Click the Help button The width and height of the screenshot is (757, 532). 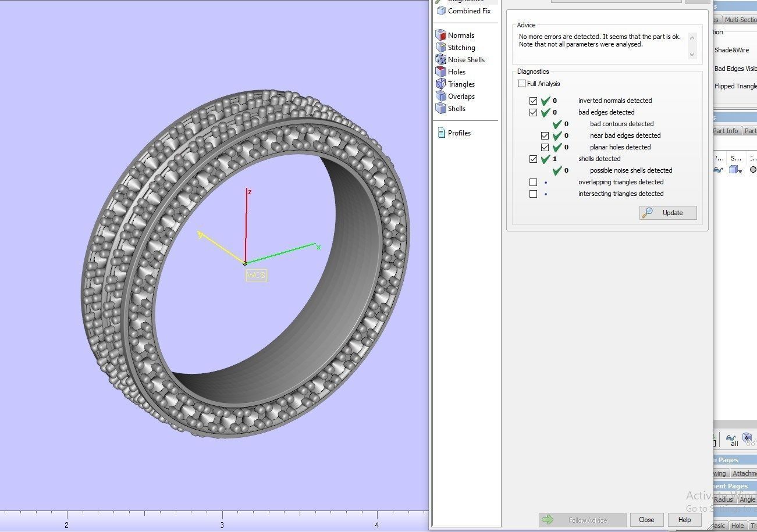tap(684, 520)
